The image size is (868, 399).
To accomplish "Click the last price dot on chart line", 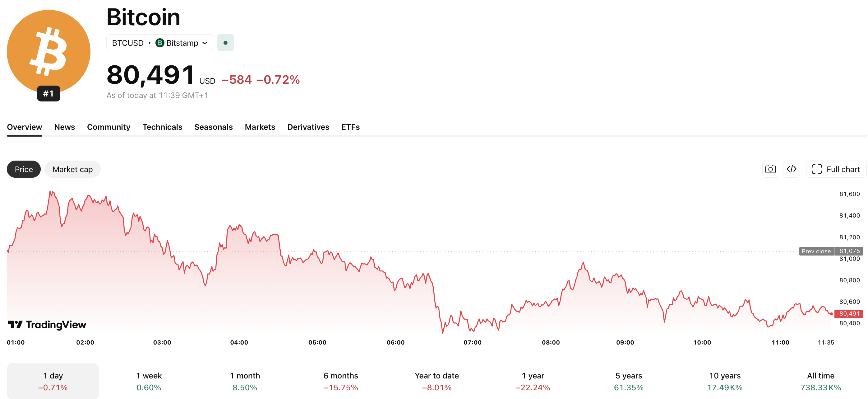I will [831, 314].
